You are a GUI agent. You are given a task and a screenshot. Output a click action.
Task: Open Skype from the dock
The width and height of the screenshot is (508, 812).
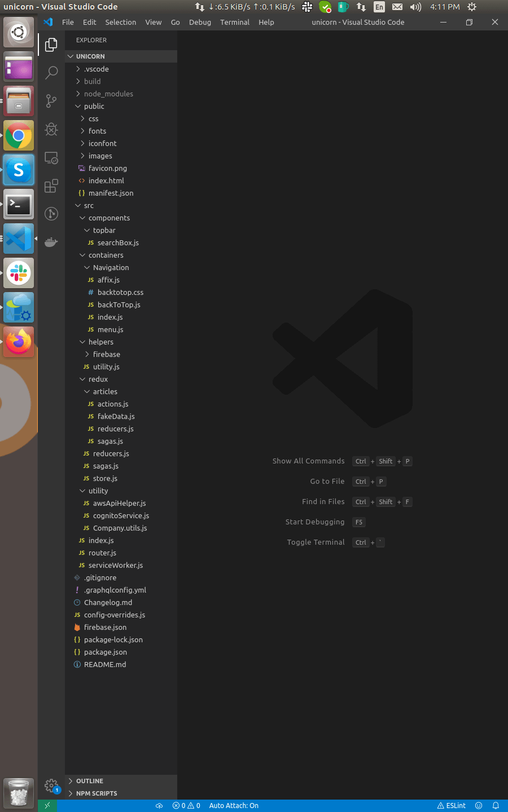[x=19, y=170]
